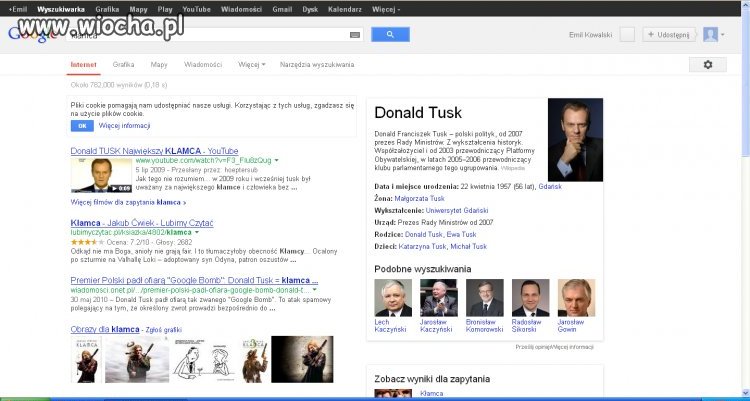Expand the Więcej dropdown under search bar
The image size is (750, 401).
(x=252, y=65)
